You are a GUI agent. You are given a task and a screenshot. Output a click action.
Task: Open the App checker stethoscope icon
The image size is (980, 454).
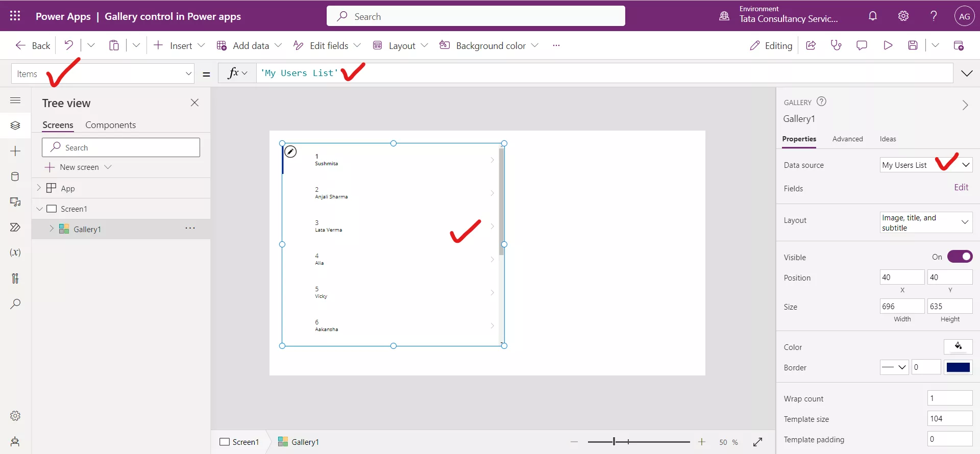coord(836,45)
